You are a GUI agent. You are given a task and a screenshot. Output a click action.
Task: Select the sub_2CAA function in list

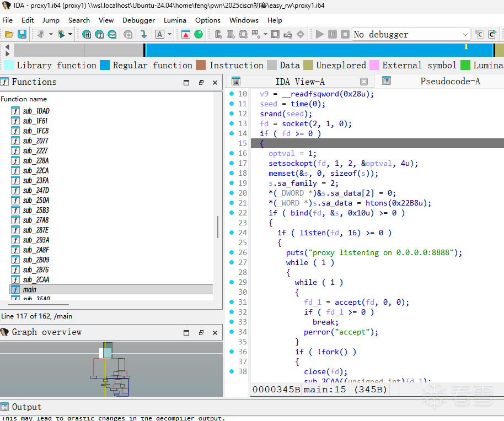click(36, 279)
